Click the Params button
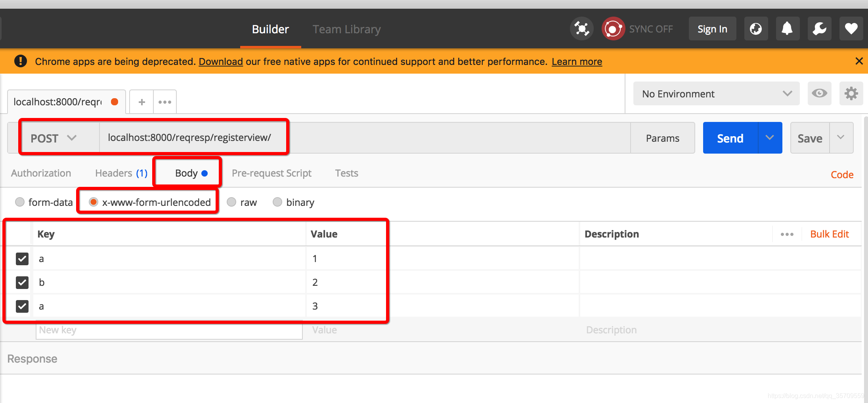This screenshot has width=868, height=403. (662, 138)
